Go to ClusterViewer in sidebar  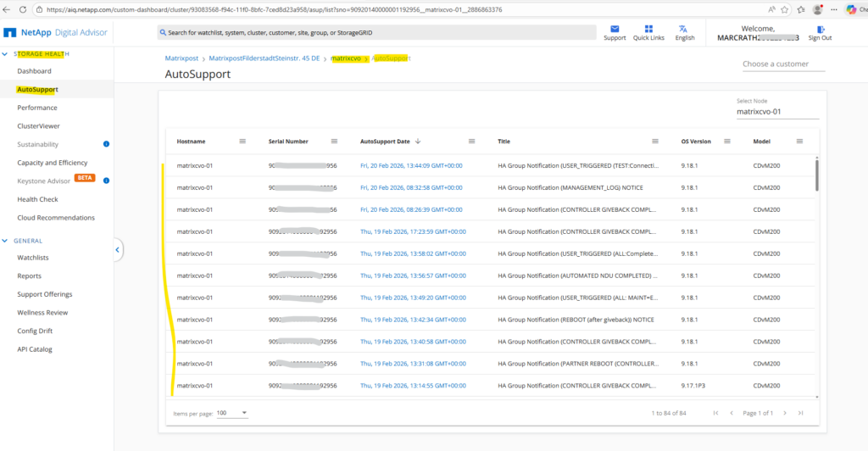[x=39, y=126]
